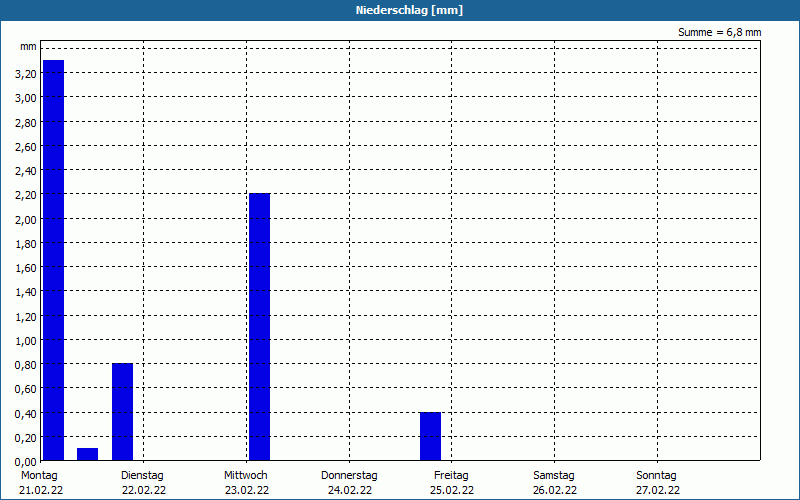
Task: Click the '1,20' y-axis value
Action: tap(26, 317)
